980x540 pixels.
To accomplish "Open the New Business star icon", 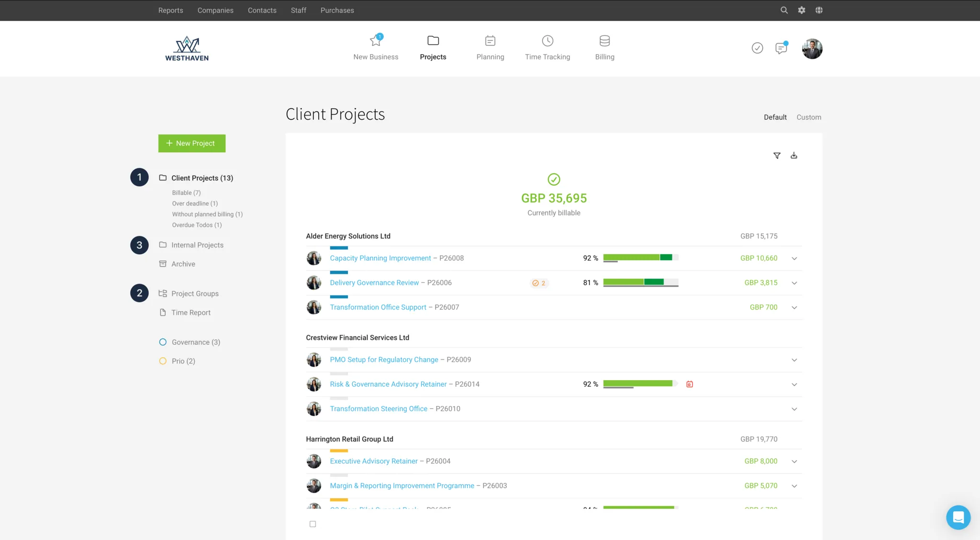I will tap(376, 41).
